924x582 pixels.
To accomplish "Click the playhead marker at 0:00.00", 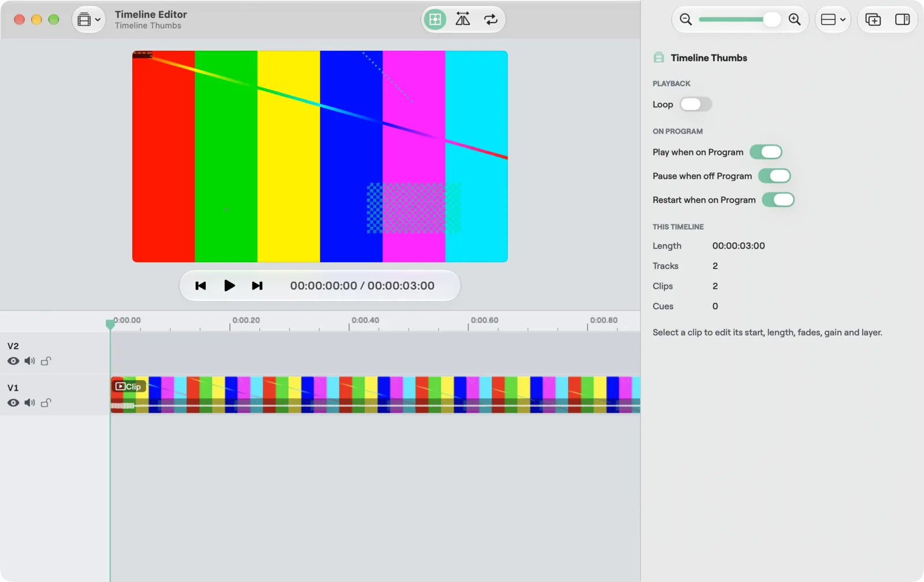I will coord(110,324).
